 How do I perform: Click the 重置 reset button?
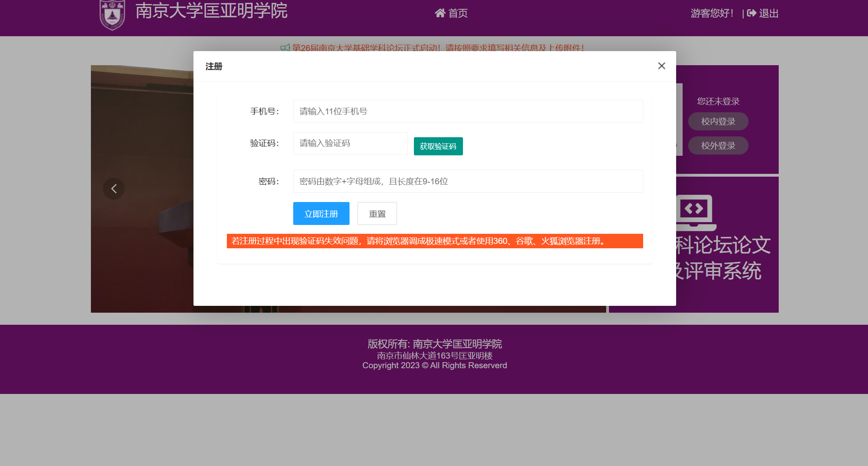click(377, 214)
